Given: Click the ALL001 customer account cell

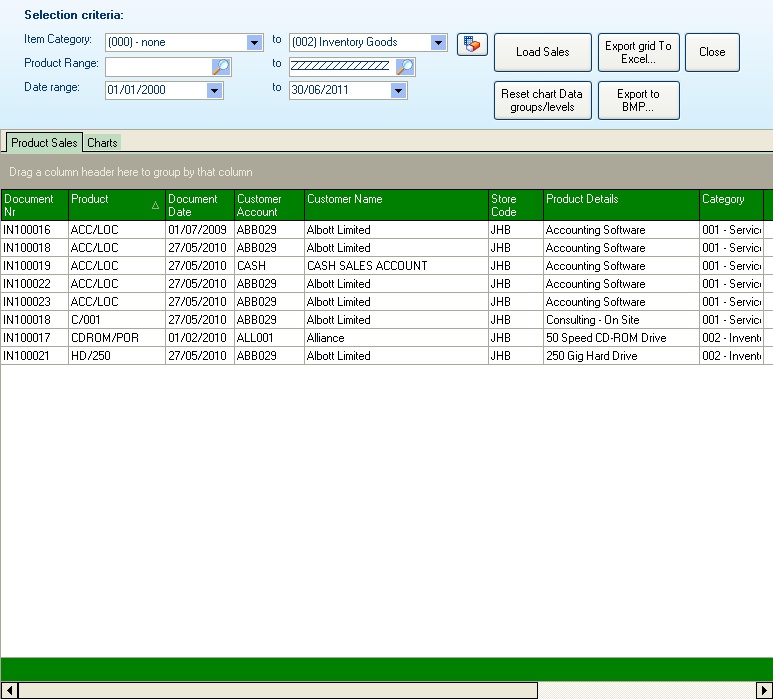Looking at the screenshot, I should [269, 338].
